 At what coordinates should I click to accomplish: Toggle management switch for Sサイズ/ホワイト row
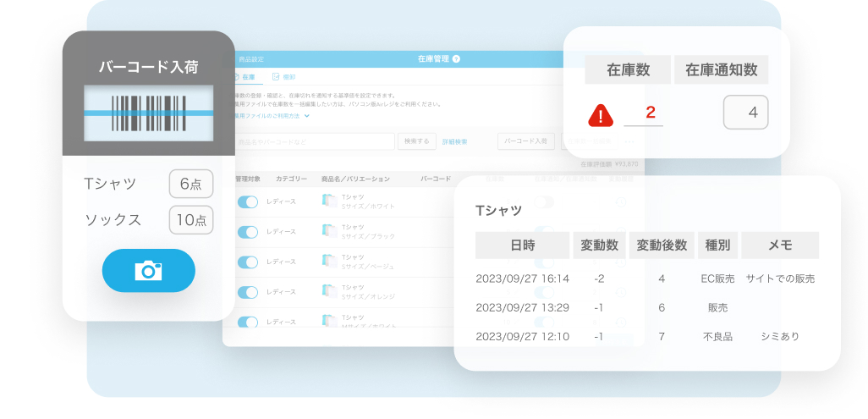248,201
